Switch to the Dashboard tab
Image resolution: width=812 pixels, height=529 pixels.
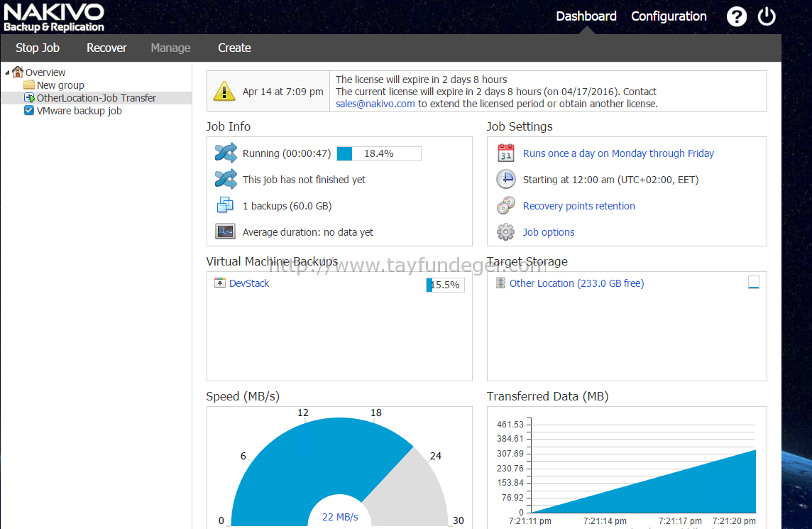pos(586,16)
